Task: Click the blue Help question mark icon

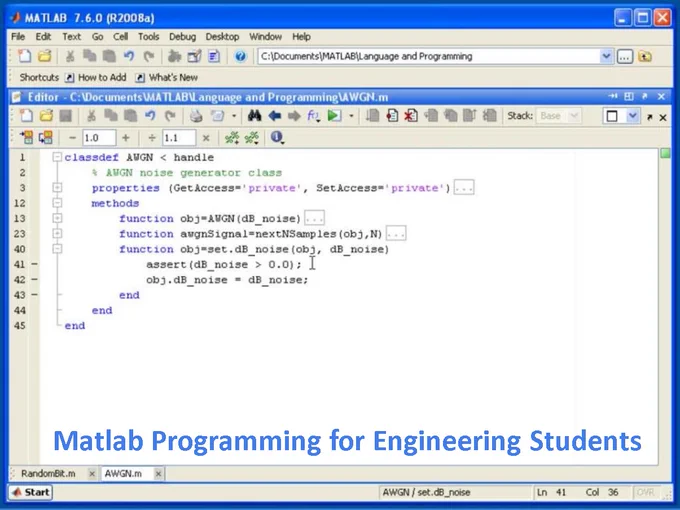Action: [240, 56]
